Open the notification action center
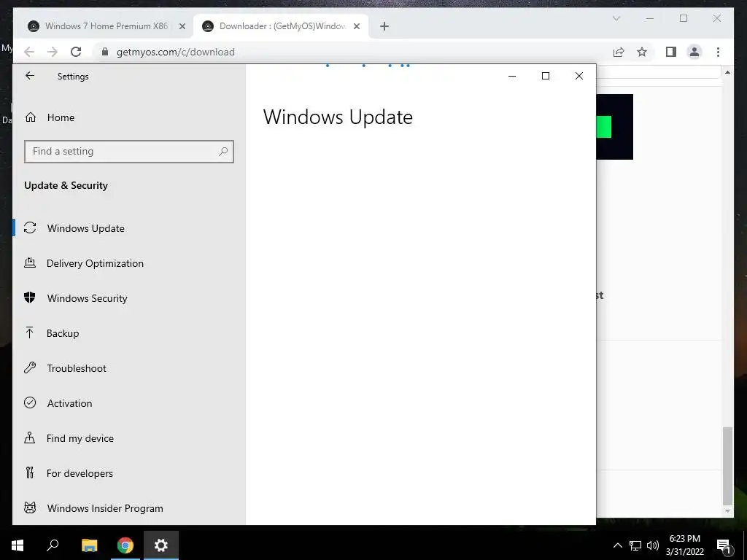Image resolution: width=747 pixels, height=560 pixels. [723, 545]
